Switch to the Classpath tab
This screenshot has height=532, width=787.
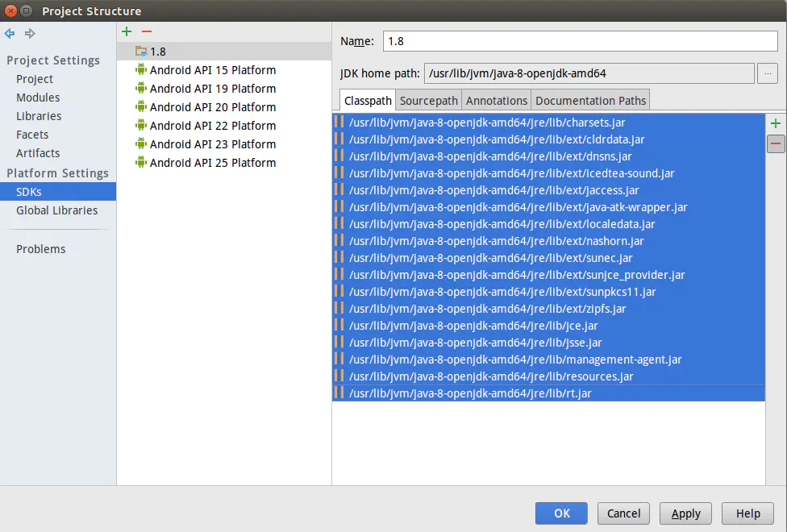point(368,101)
